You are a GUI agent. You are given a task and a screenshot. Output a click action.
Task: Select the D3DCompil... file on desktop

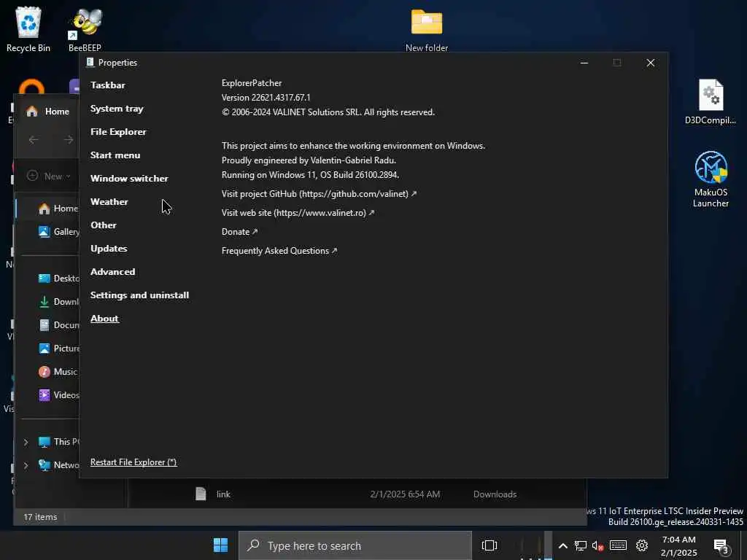[x=711, y=102]
